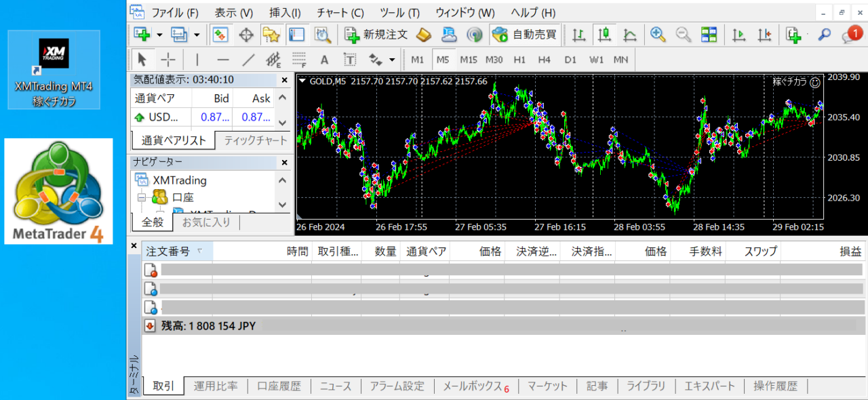Image resolution: width=868 pixels, height=400 pixels.
Task: Click the Crosshair tool icon
Action: [x=167, y=60]
